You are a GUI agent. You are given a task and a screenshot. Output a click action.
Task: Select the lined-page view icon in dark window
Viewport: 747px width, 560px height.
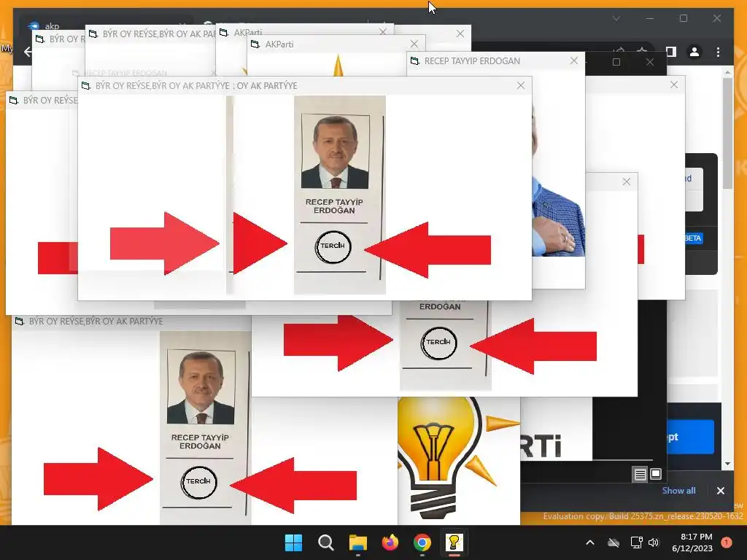pos(640,474)
